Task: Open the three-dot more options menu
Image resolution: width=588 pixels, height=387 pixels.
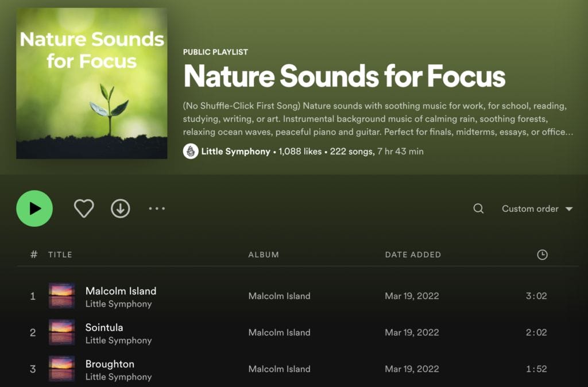Action: pos(157,208)
